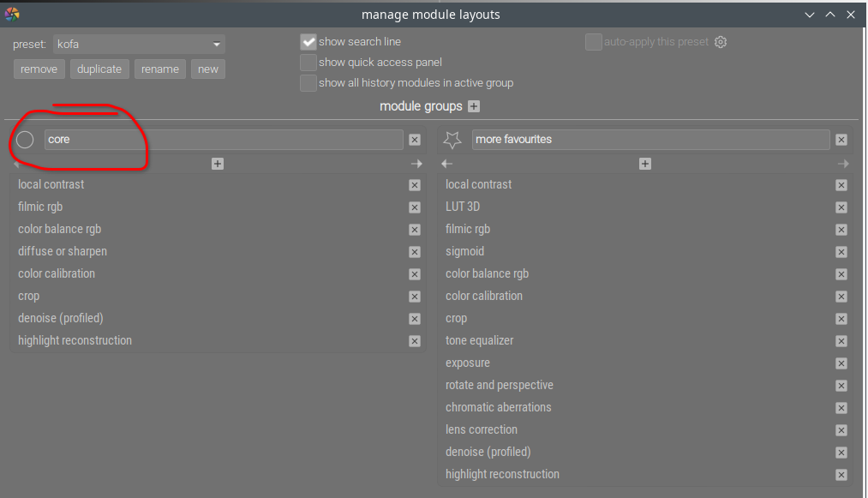This screenshot has width=868, height=498.
Task: Remove lens correction from more favourites
Action: pos(841,430)
